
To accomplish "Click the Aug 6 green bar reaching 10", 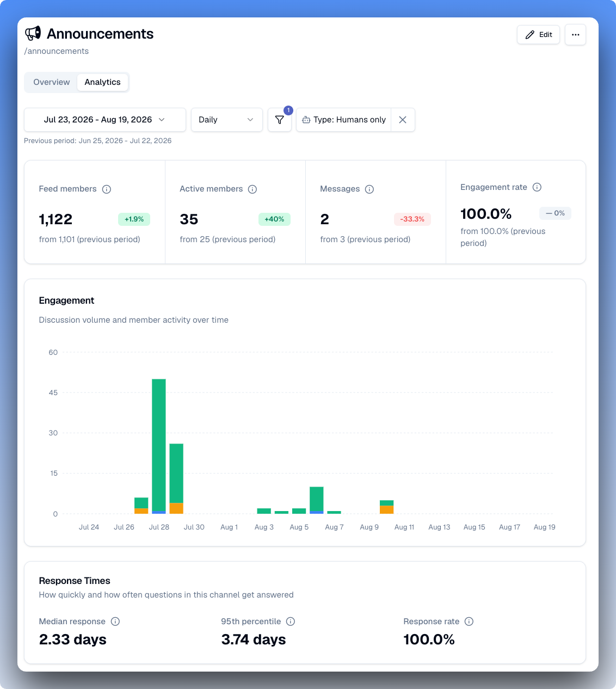I will click(317, 499).
